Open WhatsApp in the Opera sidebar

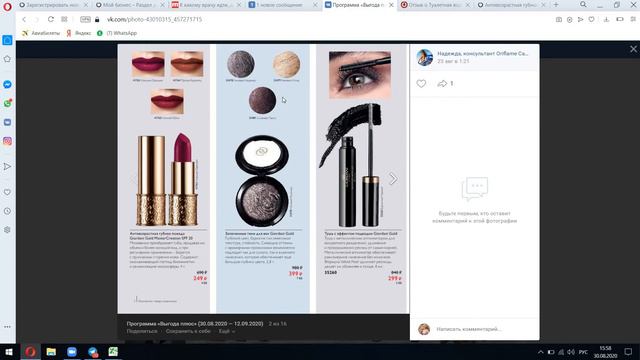click(x=7, y=103)
